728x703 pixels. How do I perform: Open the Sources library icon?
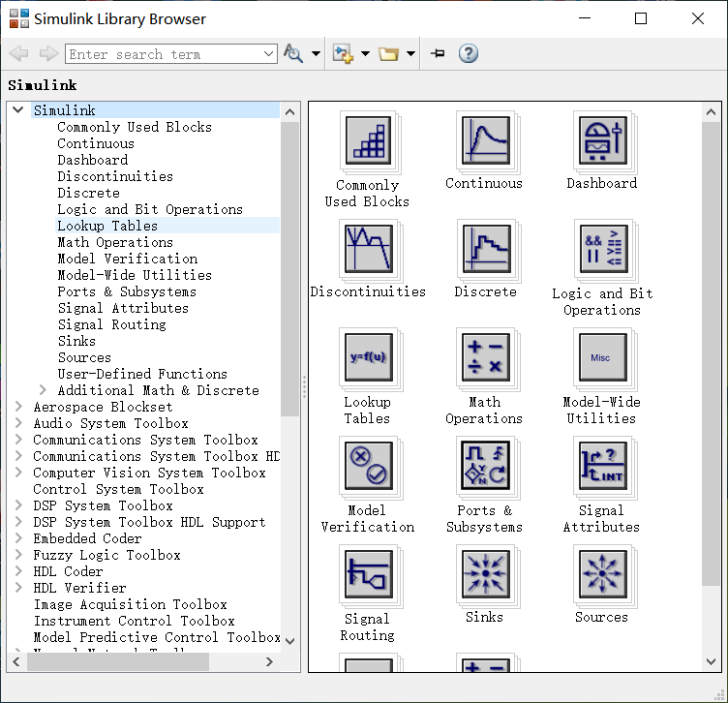click(601, 575)
